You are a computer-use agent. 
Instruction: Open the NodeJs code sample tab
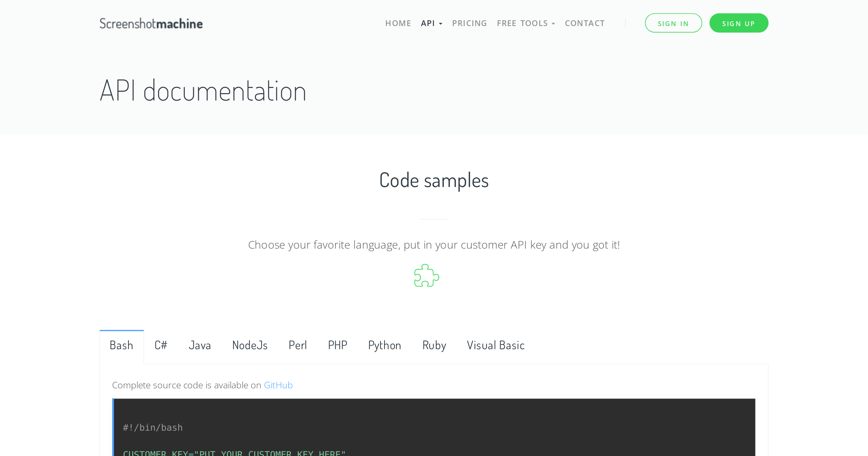(x=250, y=345)
